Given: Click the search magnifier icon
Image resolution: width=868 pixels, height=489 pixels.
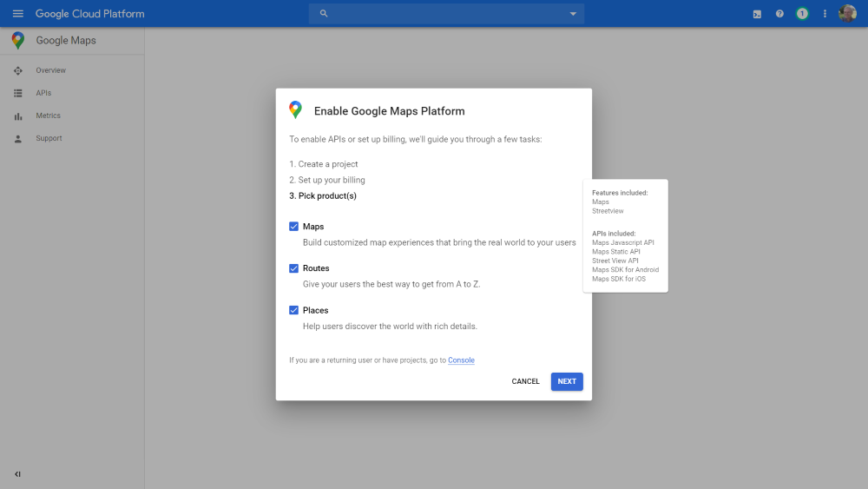Looking at the screenshot, I should [x=324, y=13].
